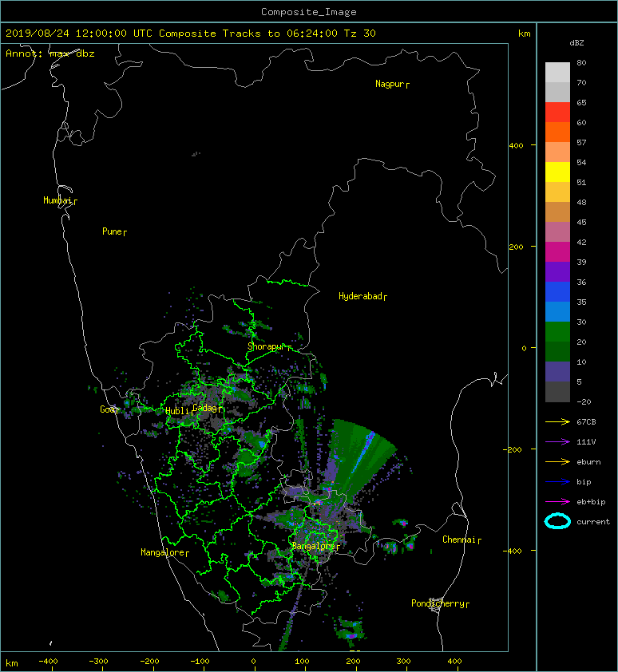Click the 48 dBZ amber swatch
The width and height of the screenshot is (618, 672).
coord(557,192)
